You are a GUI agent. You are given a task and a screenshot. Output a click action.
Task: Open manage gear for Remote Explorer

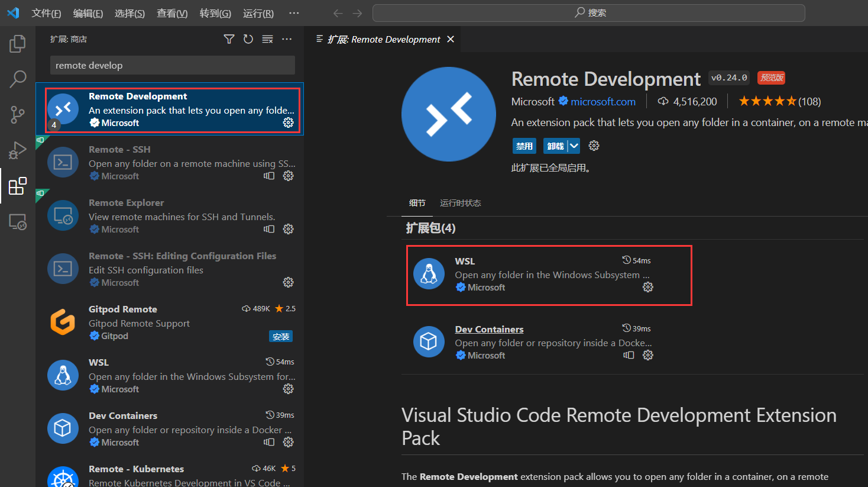(x=288, y=229)
